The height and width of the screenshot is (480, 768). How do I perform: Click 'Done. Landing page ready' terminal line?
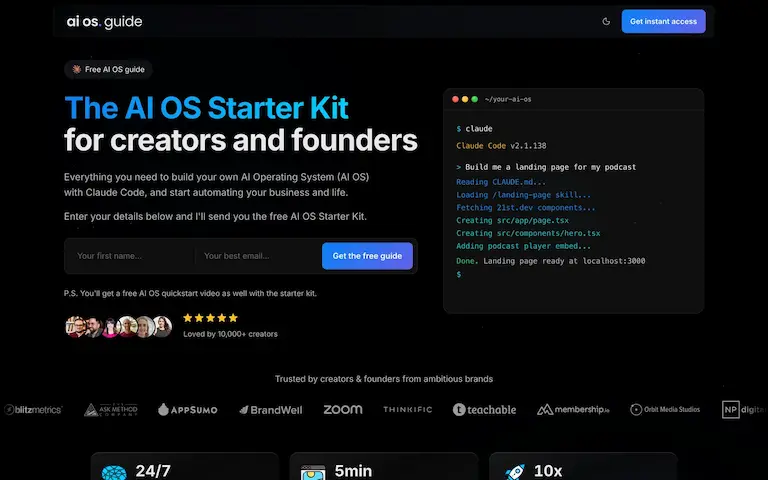click(x=551, y=261)
